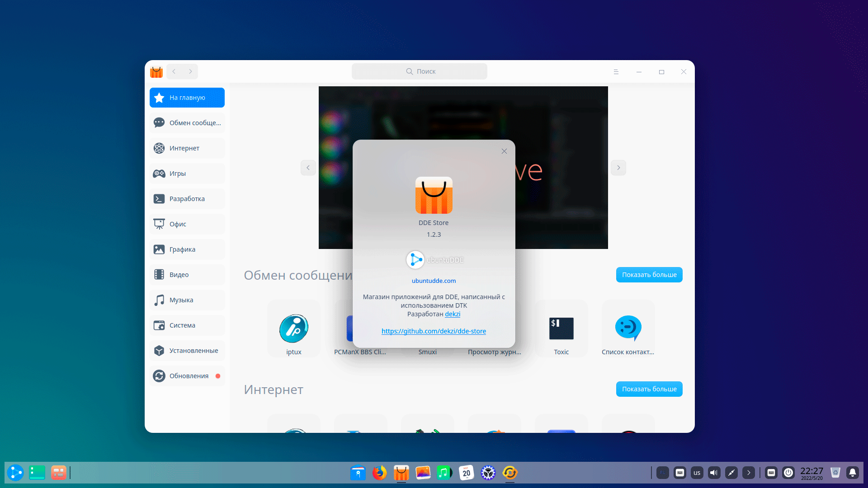868x488 pixels.
Task: Go to the Installed apps section
Action: pyautogui.click(x=187, y=351)
